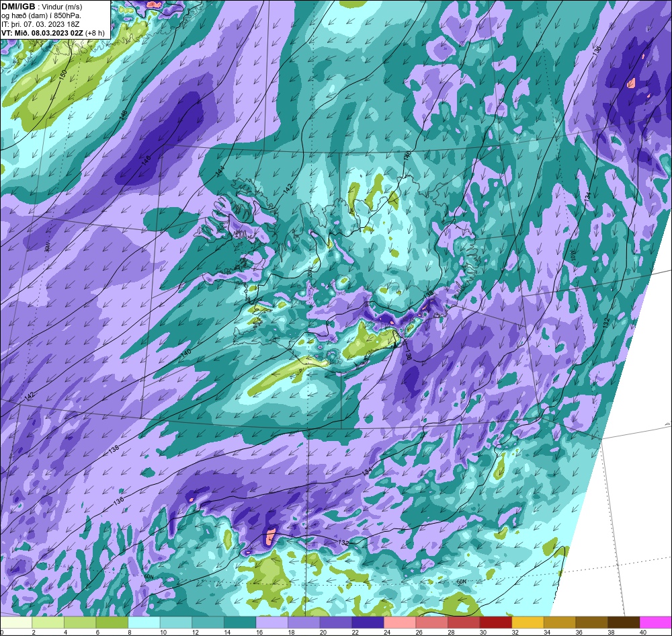Click the '30W' longitude label
This screenshot has height=636, width=672.
(x=48, y=247)
